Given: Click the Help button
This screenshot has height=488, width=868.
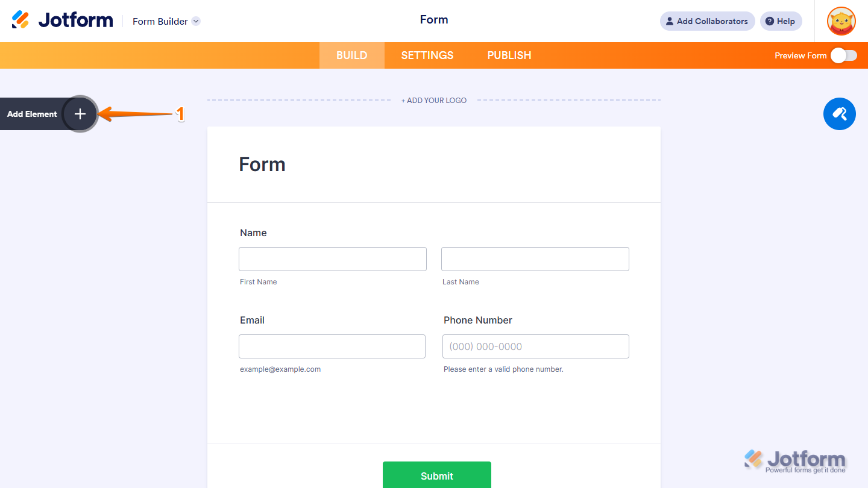Looking at the screenshot, I should pyautogui.click(x=781, y=21).
